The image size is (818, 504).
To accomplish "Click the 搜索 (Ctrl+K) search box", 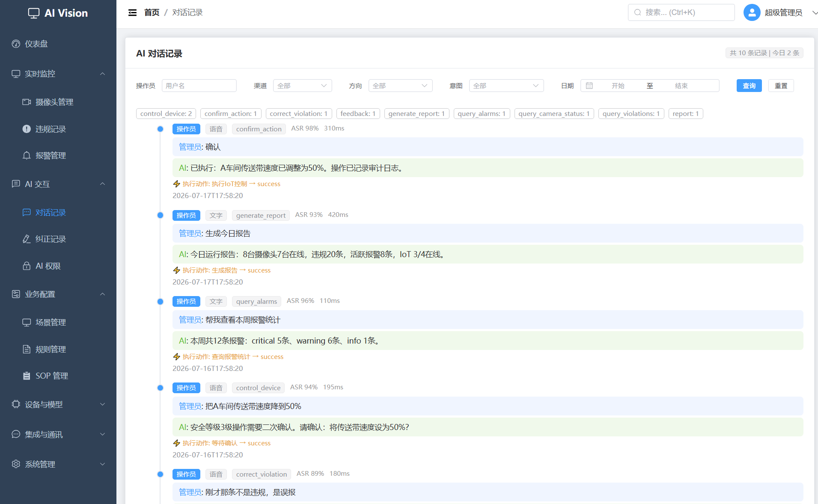I will click(681, 12).
